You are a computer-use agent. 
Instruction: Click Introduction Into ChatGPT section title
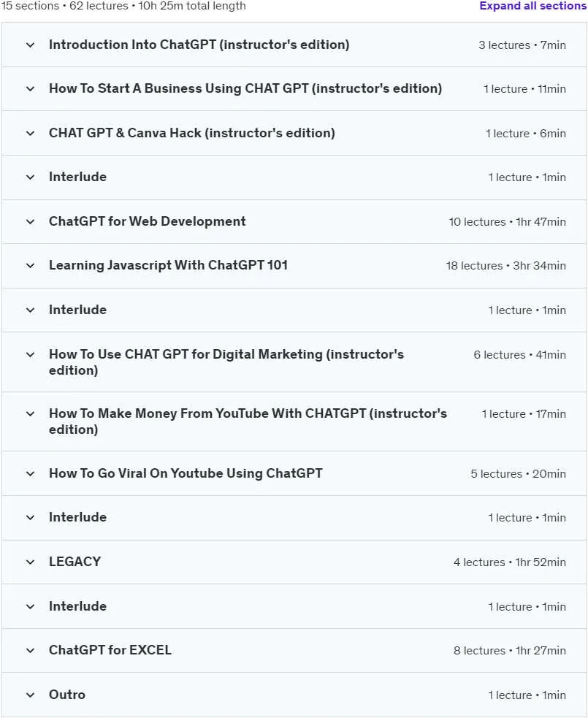[199, 45]
